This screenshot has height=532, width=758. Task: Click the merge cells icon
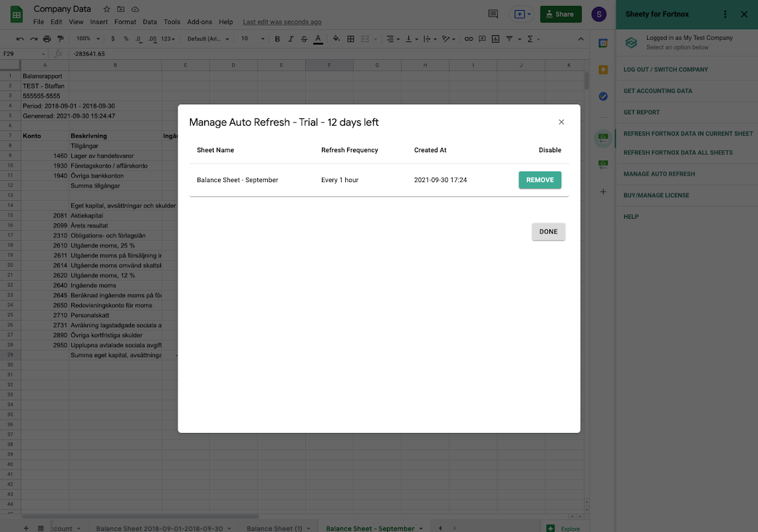(365, 39)
